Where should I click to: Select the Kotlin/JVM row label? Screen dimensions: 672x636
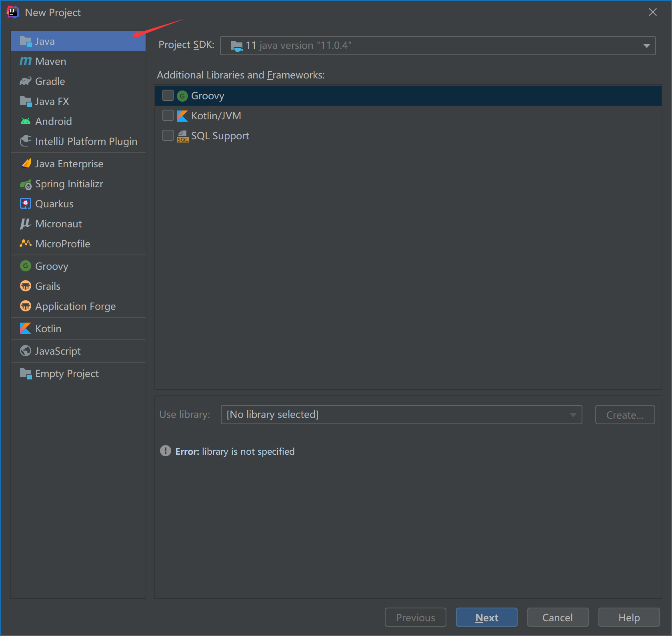[x=216, y=116]
